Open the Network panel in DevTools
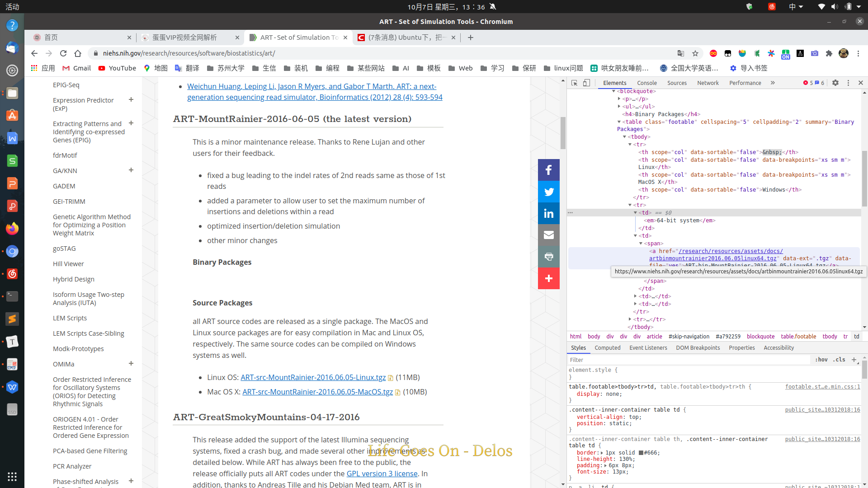This screenshot has width=868, height=488. tap(708, 83)
